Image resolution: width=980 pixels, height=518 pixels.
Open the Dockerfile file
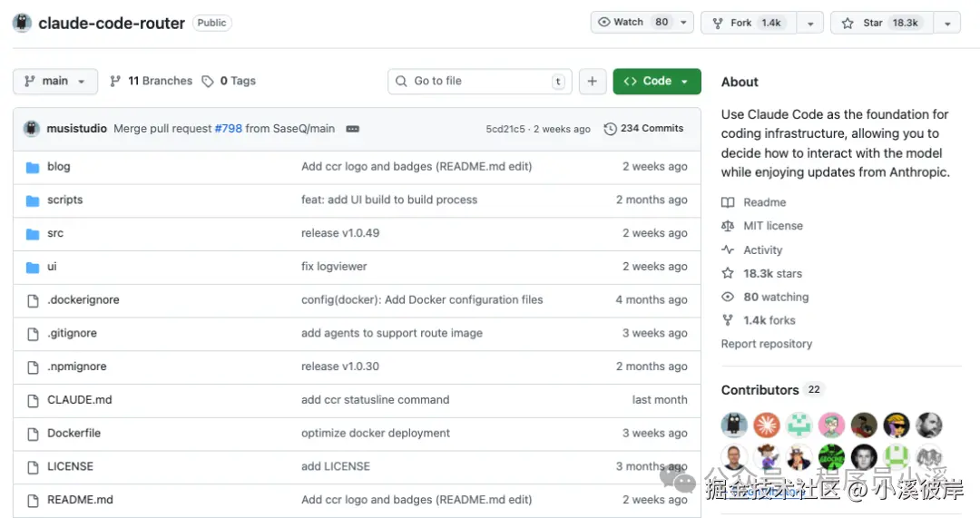point(73,433)
